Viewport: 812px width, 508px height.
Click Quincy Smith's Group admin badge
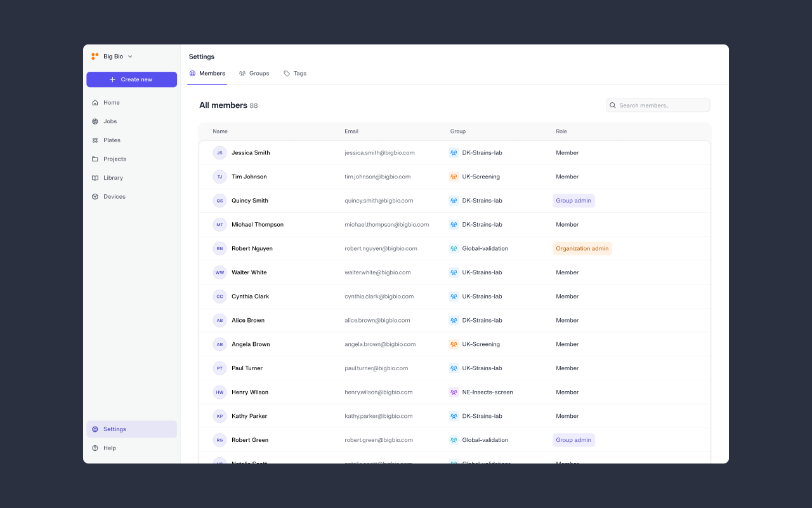[573, 200]
